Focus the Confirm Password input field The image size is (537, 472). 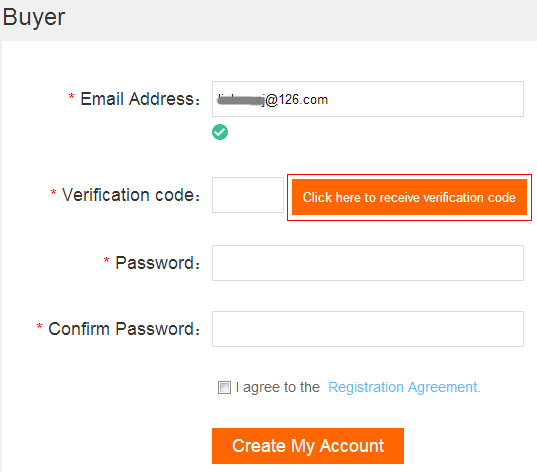[x=367, y=329]
